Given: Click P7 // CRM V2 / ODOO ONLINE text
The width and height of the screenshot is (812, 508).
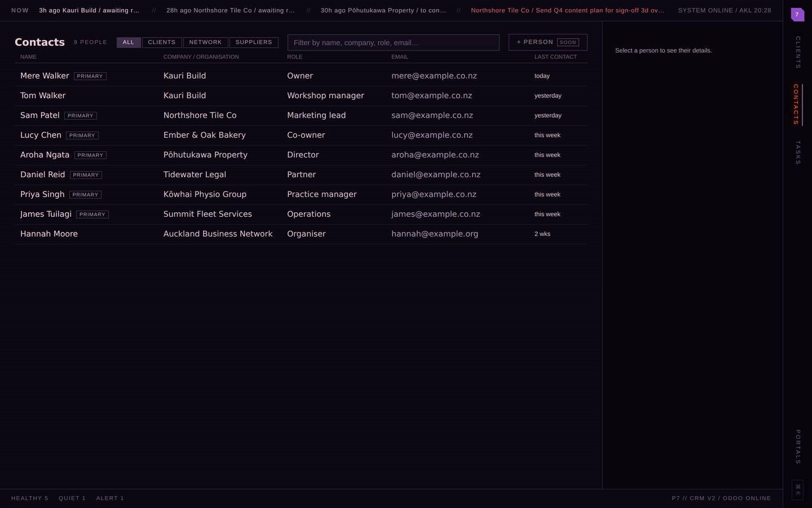Looking at the screenshot, I should [x=721, y=498].
